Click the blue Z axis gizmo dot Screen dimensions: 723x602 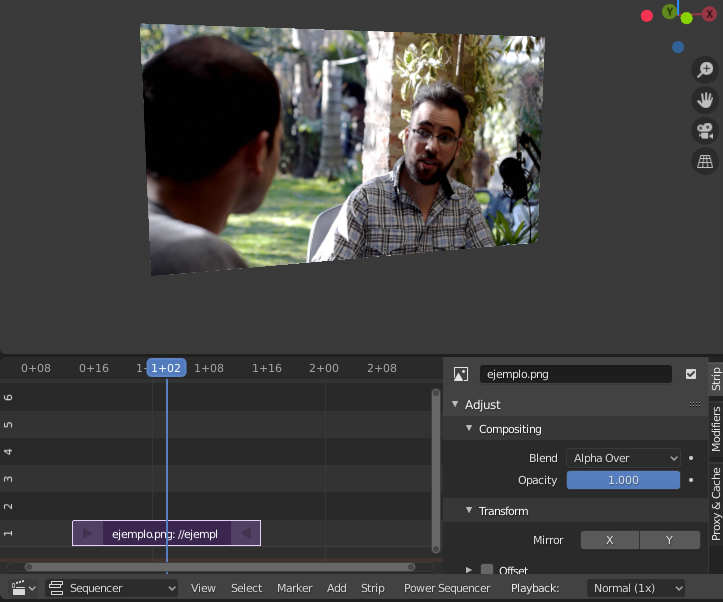tap(678, 47)
